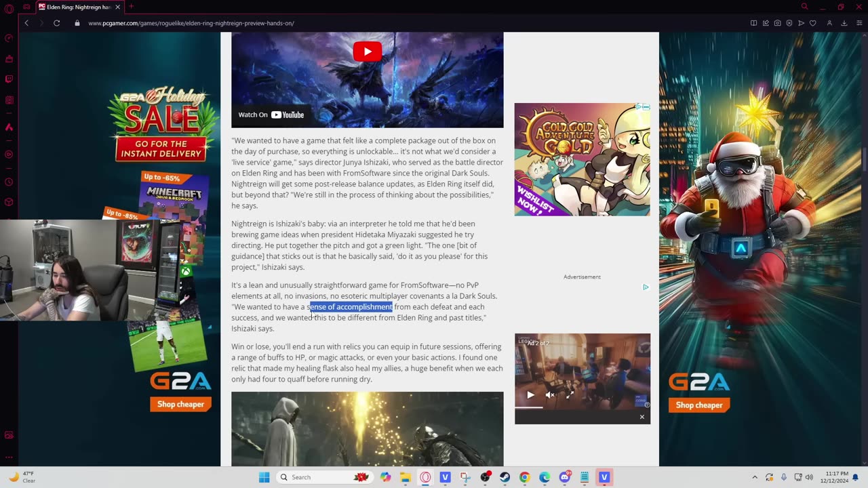Click the G2A Shop cheaper button on left
The width and height of the screenshot is (868, 488).
pos(180,404)
